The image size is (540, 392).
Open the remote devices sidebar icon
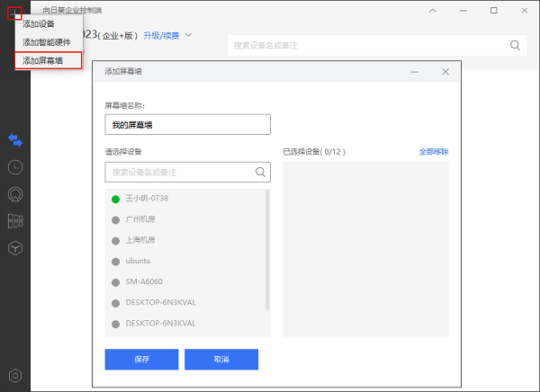[15, 140]
